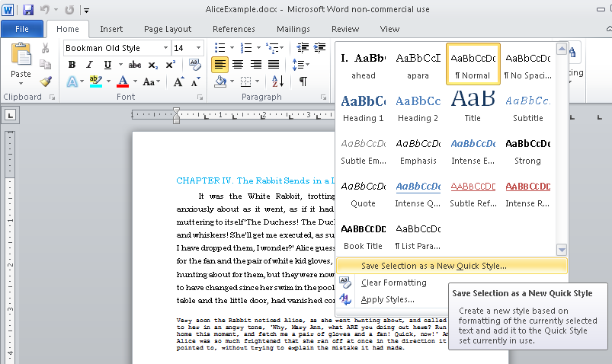Click the Justify alignment icon

[x=274, y=65]
